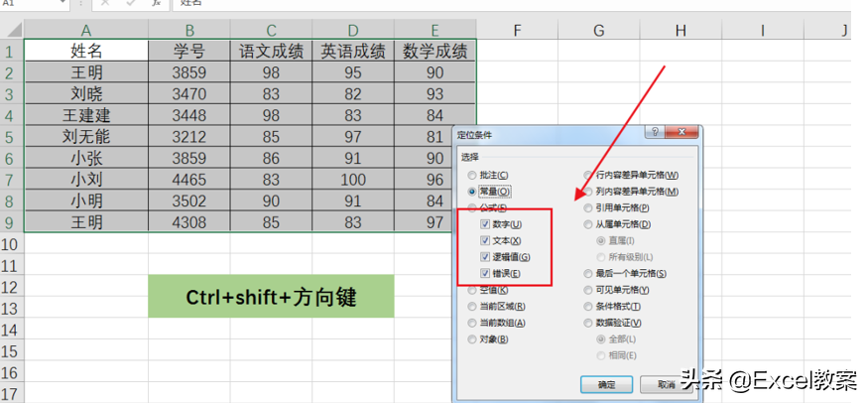The width and height of the screenshot is (868, 403).
Task: Click the 英语成绩 header cell
Action: (x=352, y=51)
